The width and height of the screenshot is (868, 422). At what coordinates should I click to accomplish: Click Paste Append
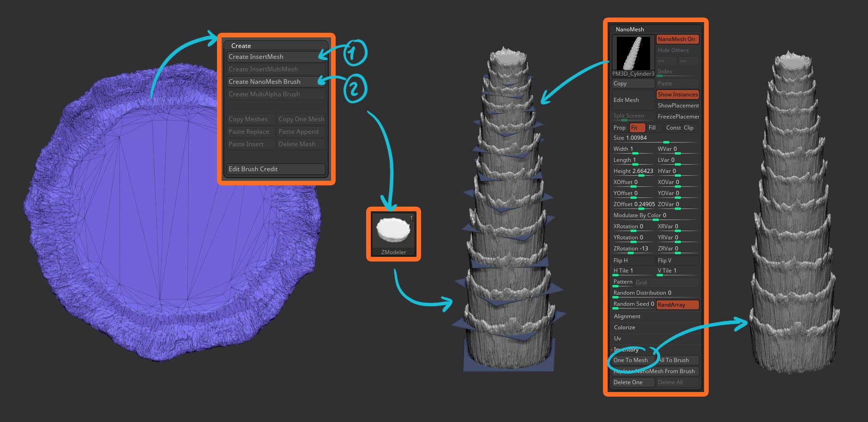click(301, 131)
